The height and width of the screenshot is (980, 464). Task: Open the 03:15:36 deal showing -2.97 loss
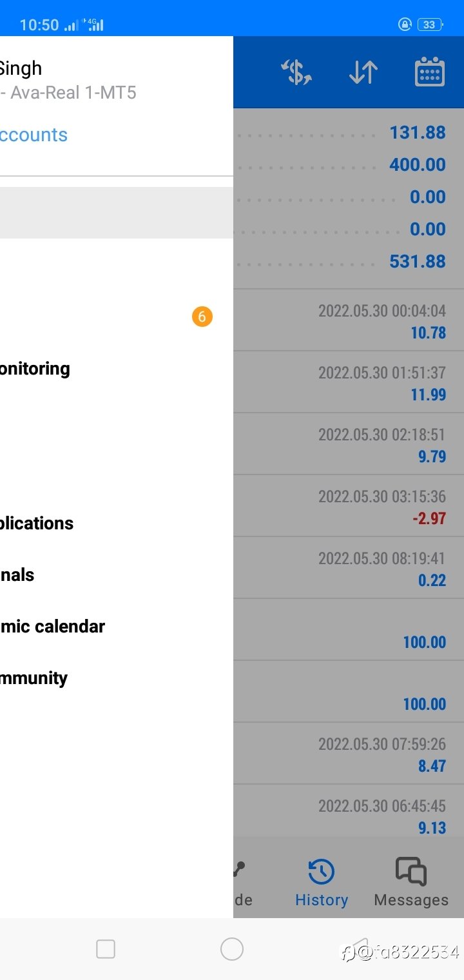(x=349, y=506)
